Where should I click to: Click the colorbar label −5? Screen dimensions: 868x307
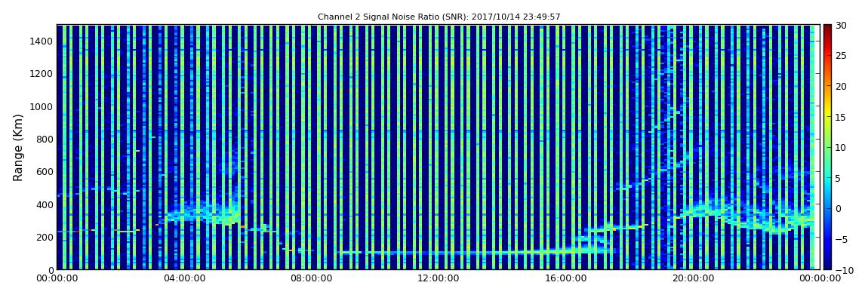pyautogui.click(x=842, y=239)
